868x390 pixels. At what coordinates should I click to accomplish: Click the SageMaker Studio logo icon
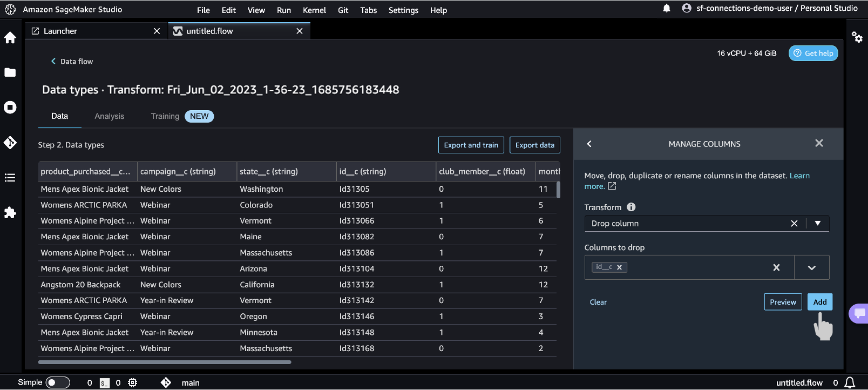coord(10,9)
